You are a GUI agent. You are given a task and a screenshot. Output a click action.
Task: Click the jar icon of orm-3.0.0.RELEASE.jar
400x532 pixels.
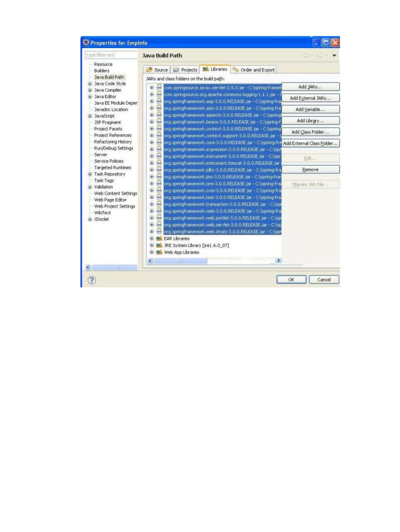point(159,183)
